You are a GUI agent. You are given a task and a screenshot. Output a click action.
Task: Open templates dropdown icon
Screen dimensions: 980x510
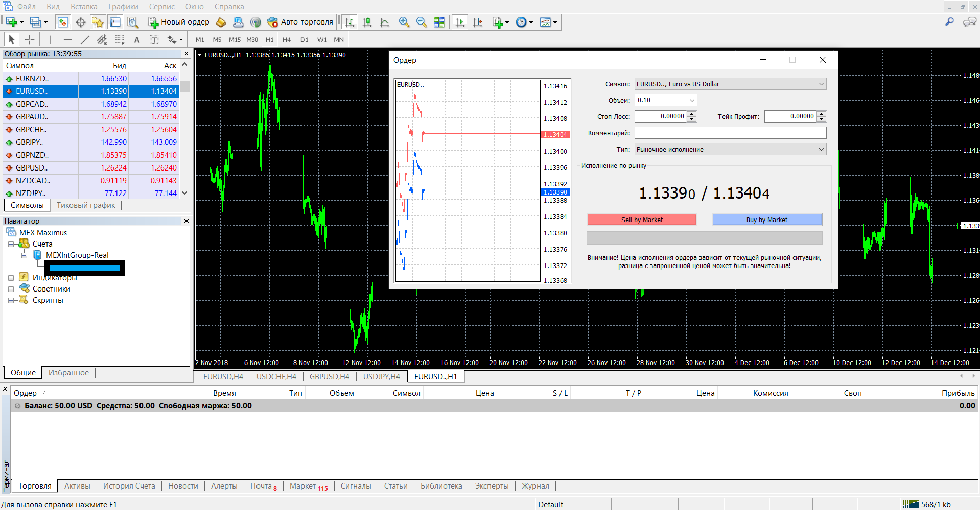(548, 22)
